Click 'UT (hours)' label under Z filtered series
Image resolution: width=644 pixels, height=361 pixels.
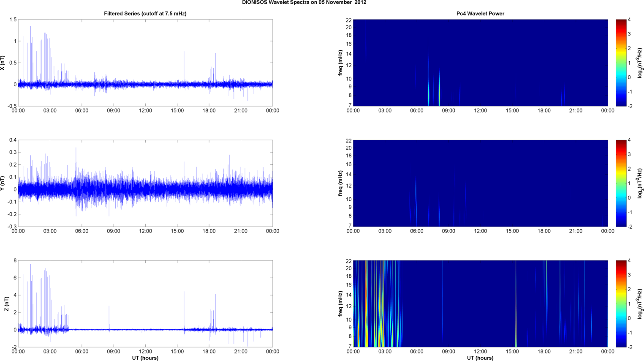pyautogui.click(x=145, y=358)
